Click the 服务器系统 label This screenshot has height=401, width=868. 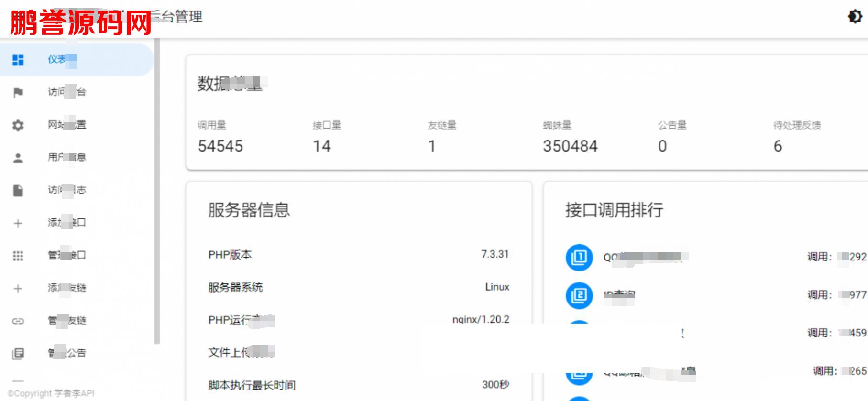[x=235, y=287]
